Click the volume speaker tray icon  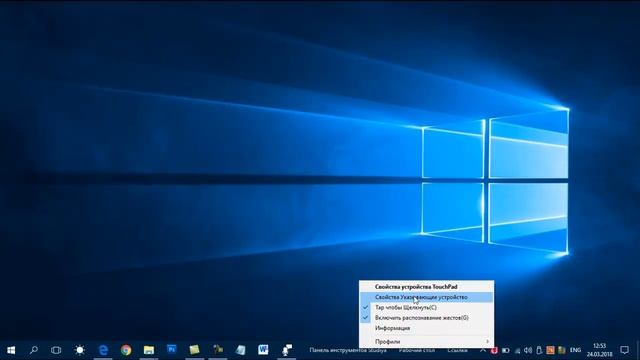pyautogui.click(x=528, y=350)
